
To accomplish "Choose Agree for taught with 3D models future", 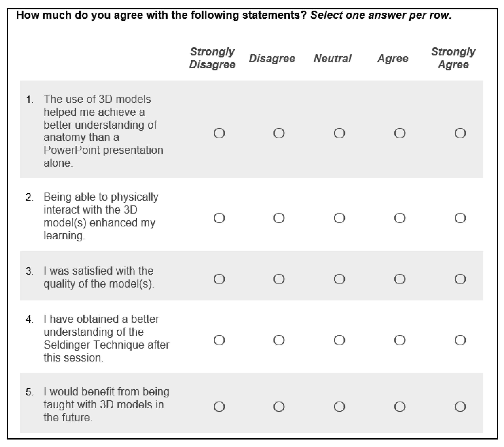I will (x=400, y=407).
